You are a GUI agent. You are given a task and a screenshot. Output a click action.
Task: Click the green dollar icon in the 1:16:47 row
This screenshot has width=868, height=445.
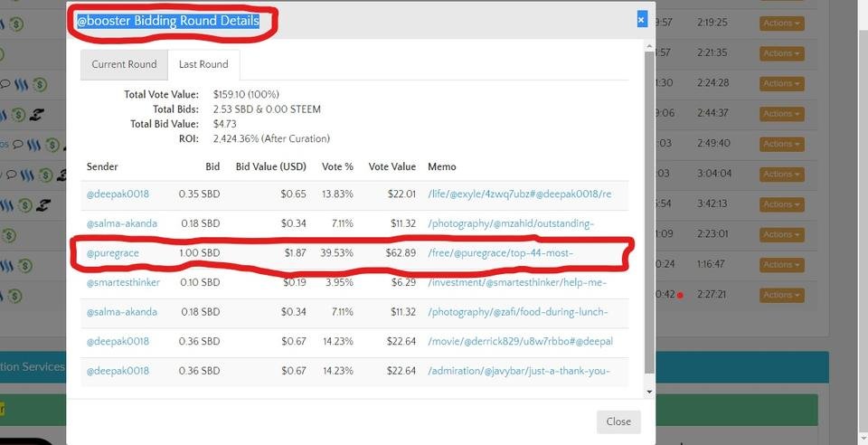[24, 266]
